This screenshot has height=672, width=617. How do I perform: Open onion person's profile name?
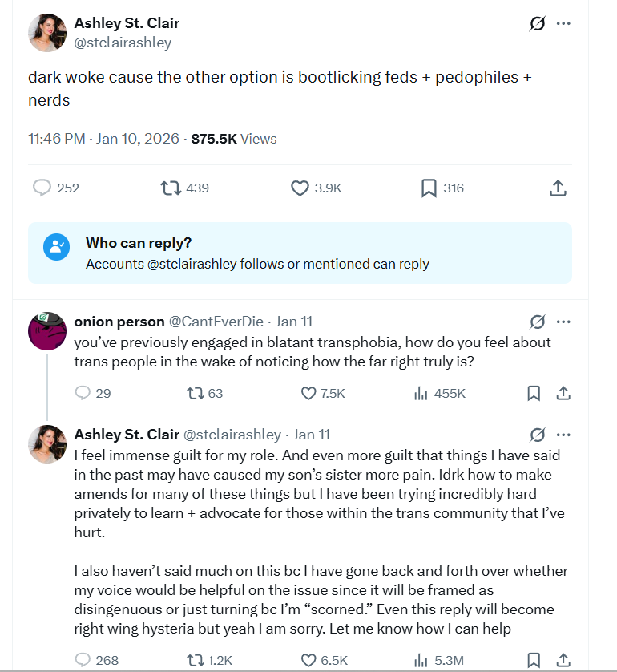[118, 322]
